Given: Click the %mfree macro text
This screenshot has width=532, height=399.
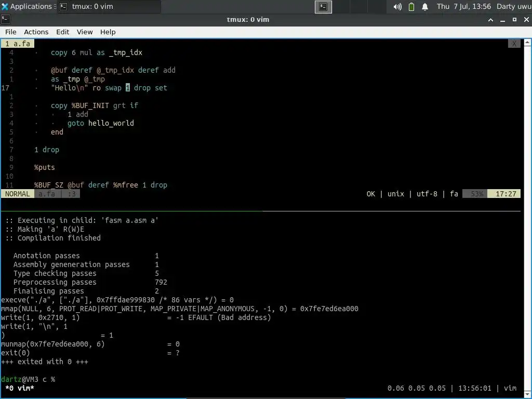Looking at the screenshot, I should 126,185.
